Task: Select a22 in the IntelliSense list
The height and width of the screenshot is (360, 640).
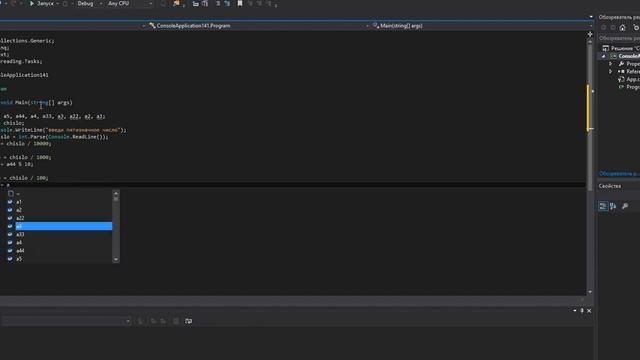Action: point(59,218)
